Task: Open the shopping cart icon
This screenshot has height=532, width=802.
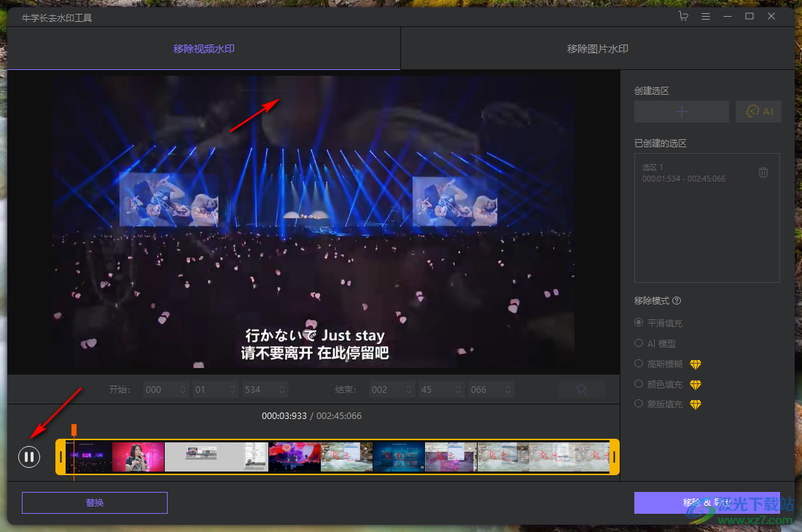Action: (x=683, y=16)
